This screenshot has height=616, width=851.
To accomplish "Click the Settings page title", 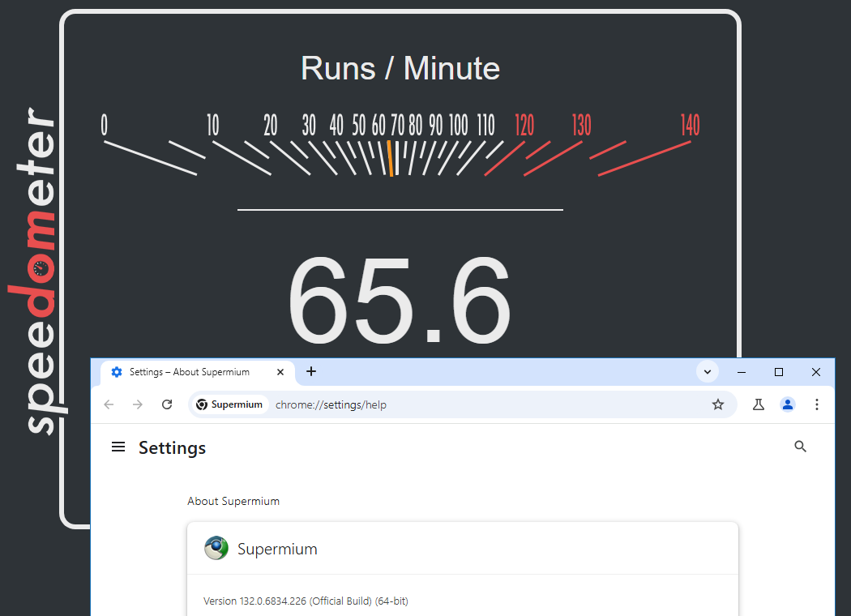I will (172, 447).
